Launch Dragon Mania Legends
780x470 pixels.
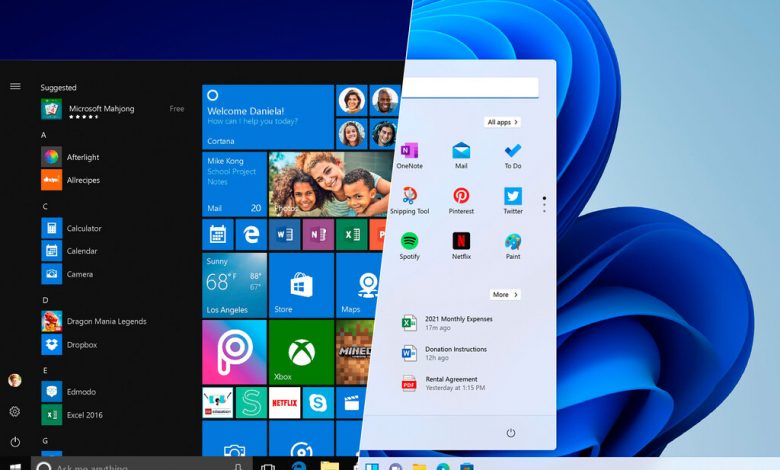[x=94, y=321]
